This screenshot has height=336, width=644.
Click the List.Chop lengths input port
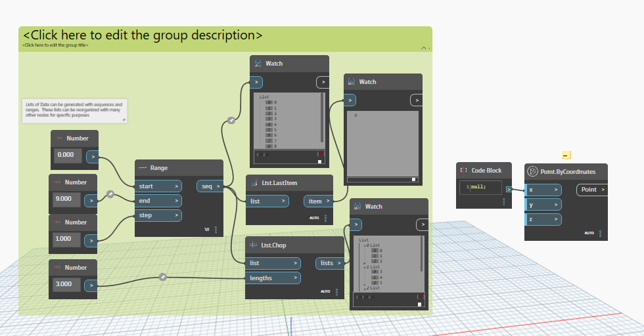pos(273,278)
